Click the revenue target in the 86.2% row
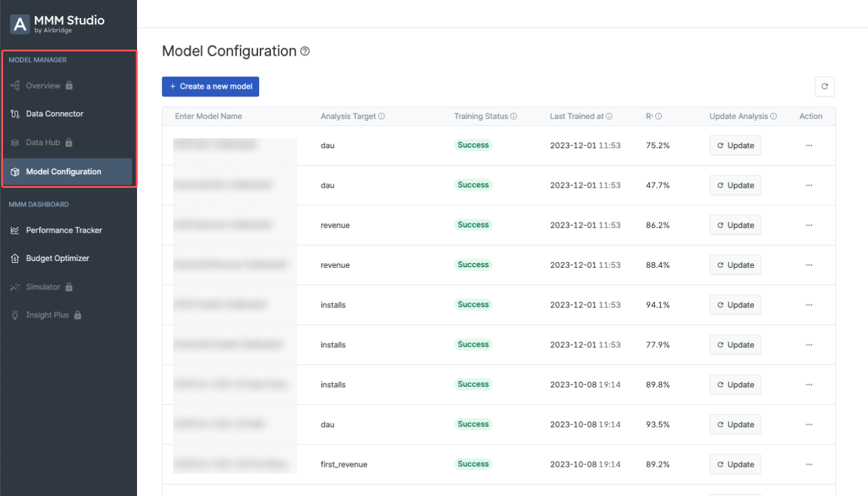Screen dimensions: 868x496 point(335,226)
